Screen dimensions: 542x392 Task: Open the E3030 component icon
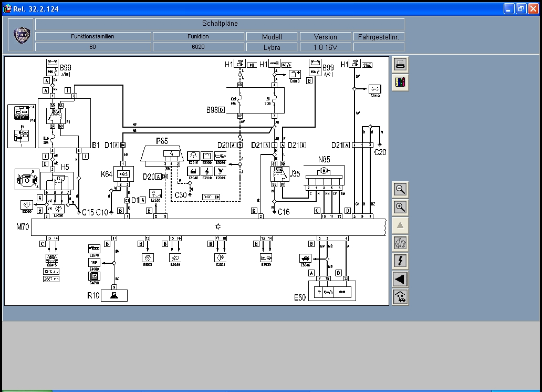point(266,258)
